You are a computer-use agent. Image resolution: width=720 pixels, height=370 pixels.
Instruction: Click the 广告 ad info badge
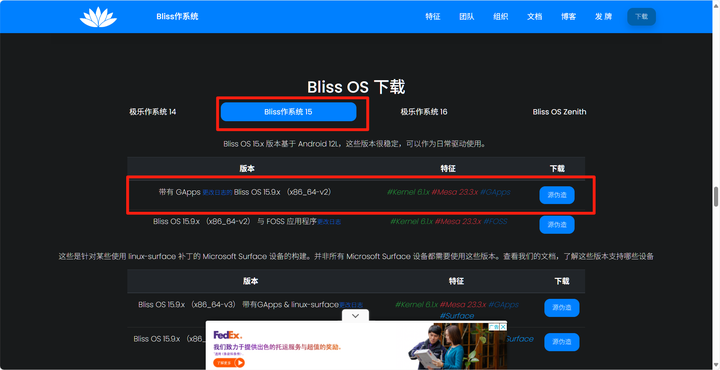pos(494,327)
